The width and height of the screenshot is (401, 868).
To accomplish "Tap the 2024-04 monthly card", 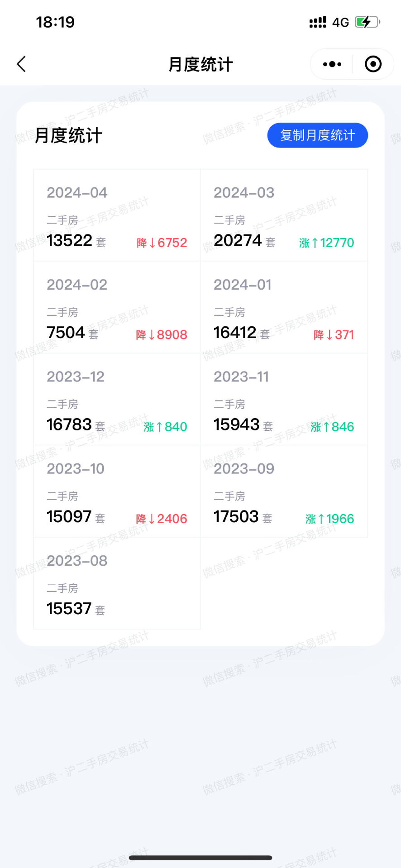I will pos(117,215).
